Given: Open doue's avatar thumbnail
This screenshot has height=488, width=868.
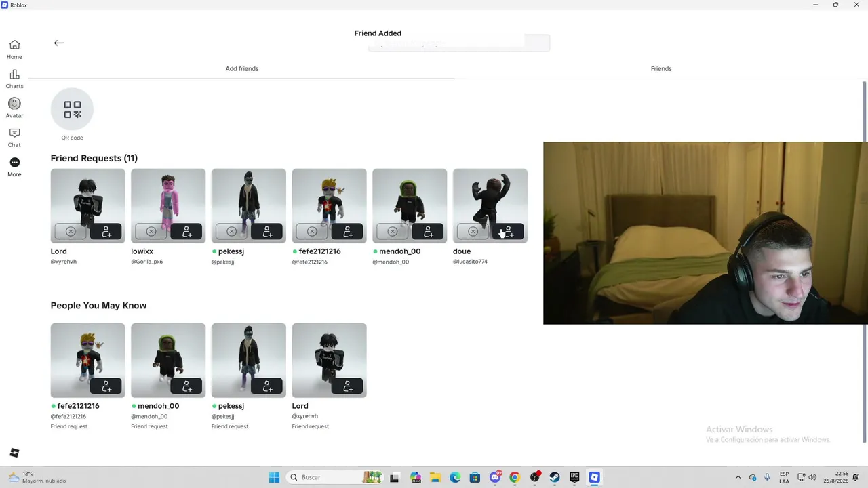Looking at the screenshot, I should pos(490,205).
